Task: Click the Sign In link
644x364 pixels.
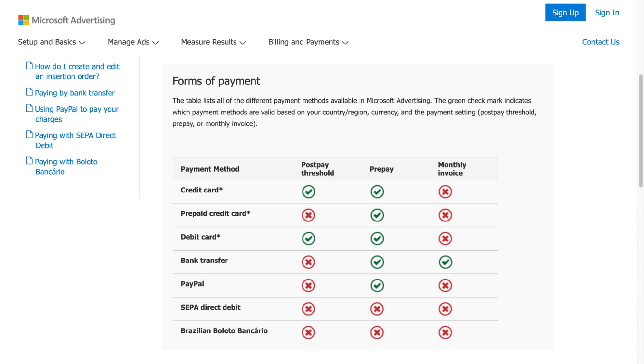Action: point(607,13)
